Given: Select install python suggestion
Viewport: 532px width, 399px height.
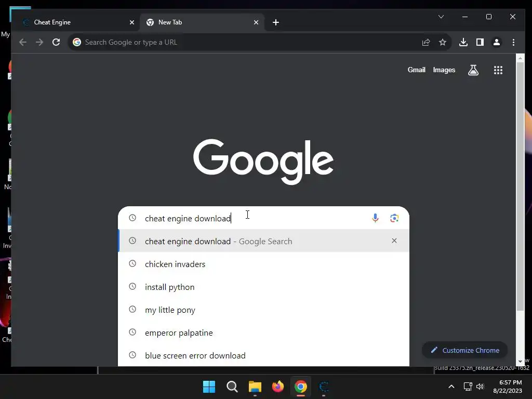Looking at the screenshot, I should [x=263, y=287].
